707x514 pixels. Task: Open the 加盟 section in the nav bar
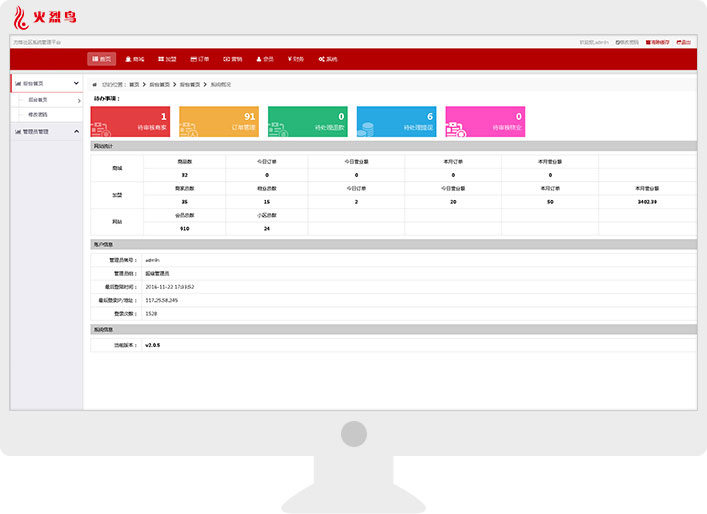[x=167, y=60]
